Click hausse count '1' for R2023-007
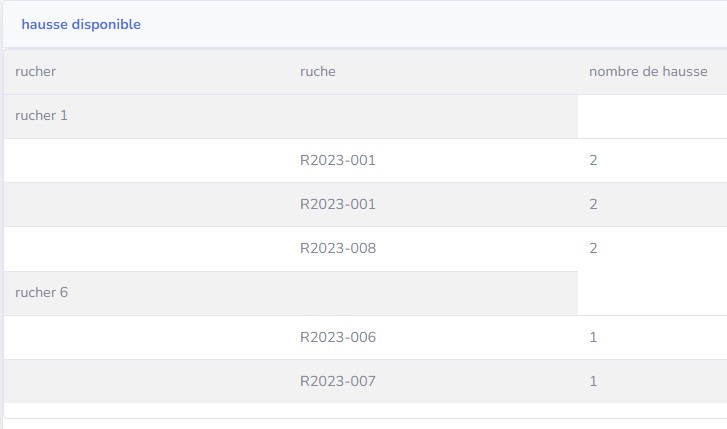 click(x=594, y=381)
